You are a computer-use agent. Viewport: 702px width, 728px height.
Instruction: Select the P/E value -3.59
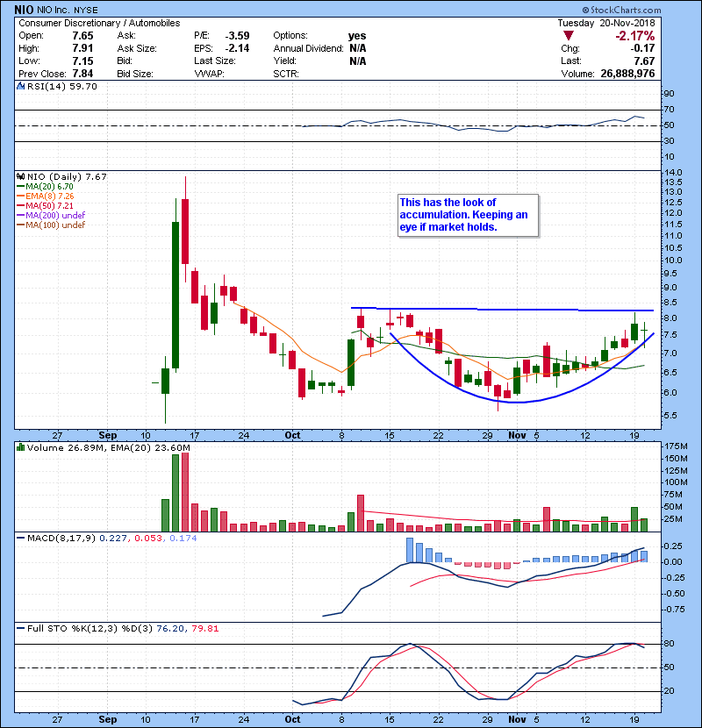click(x=238, y=36)
